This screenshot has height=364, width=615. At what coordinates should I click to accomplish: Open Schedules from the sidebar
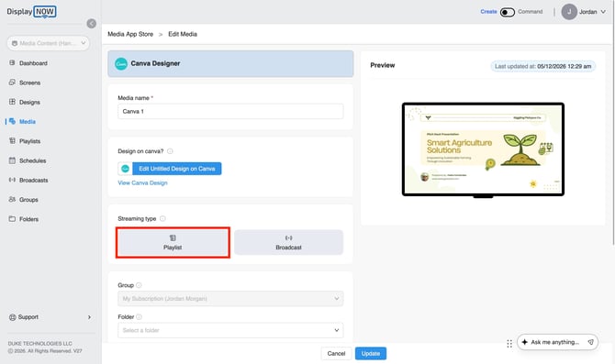(32, 160)
